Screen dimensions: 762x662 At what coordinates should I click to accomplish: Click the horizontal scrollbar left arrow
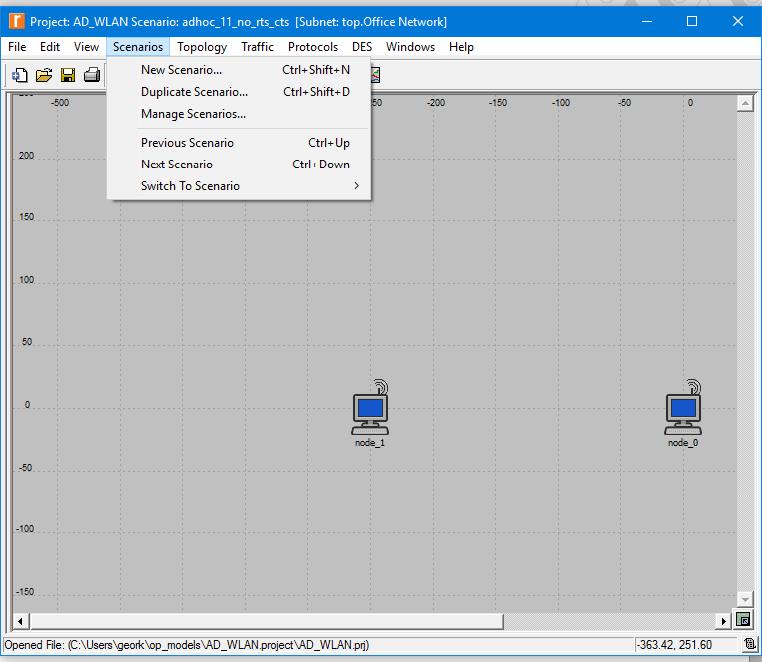pos(20,621)
